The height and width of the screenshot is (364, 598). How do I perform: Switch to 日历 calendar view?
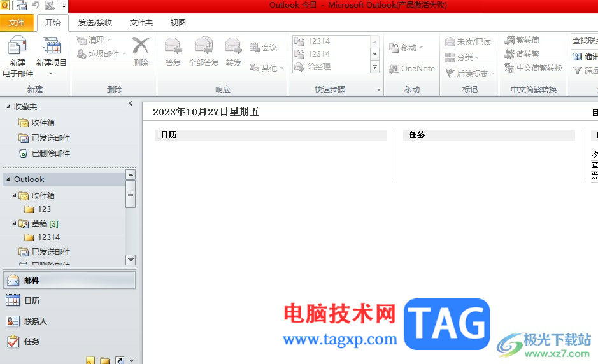click(69, 301)
